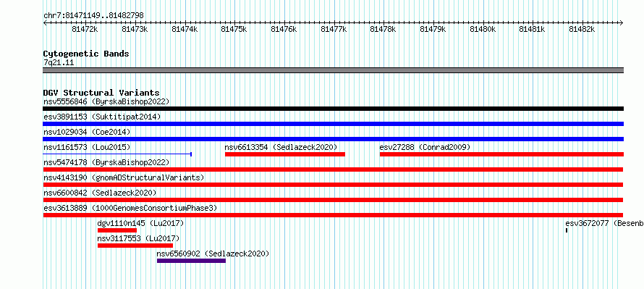Click the 81480k ruler position
This screenshot has height=289, width=644.
click(483, 29)
